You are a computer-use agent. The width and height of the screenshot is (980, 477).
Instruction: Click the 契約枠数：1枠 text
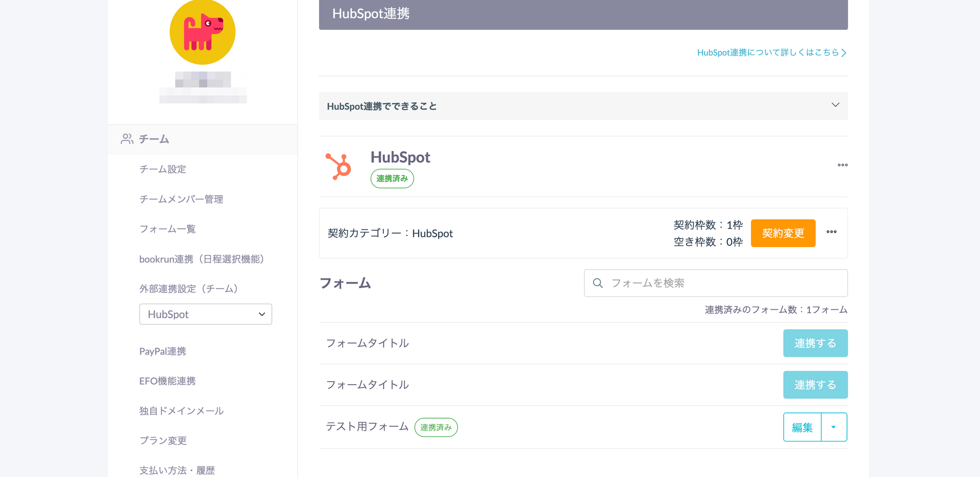click(x=708, y=225)
